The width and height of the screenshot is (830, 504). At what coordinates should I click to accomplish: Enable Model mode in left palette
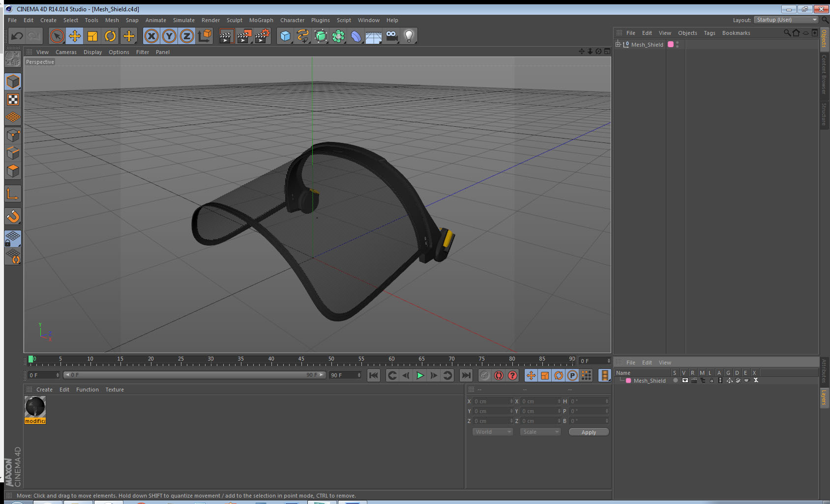[13, 82]
